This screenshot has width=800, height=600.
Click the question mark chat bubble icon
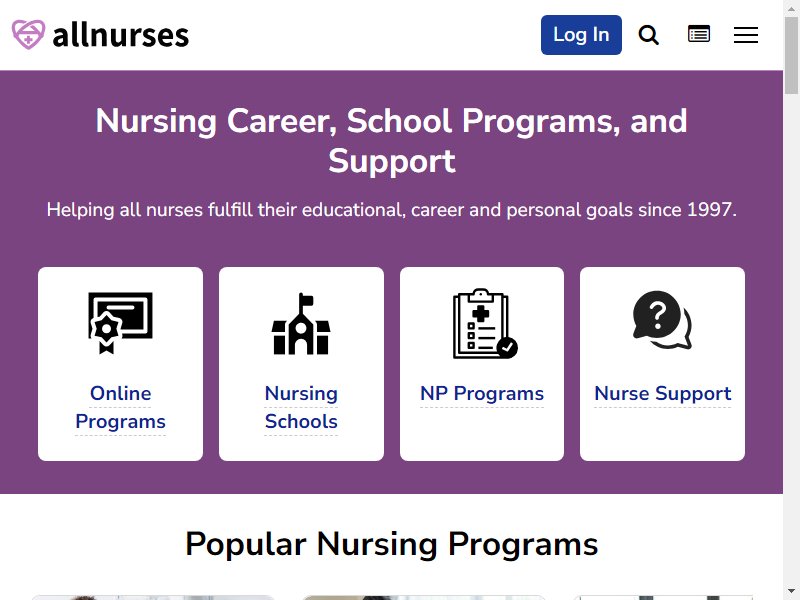click(662, 320)
